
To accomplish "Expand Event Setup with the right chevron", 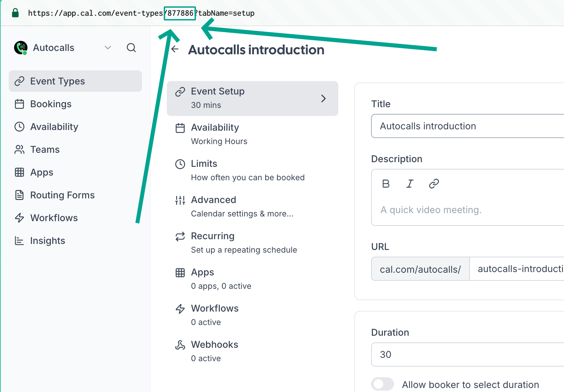I will tap(323, 99).
